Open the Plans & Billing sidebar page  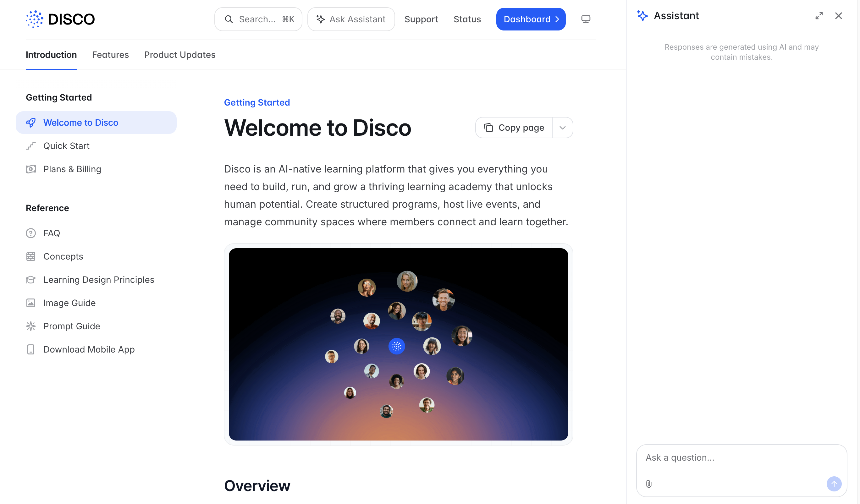[x=96, y=169]
